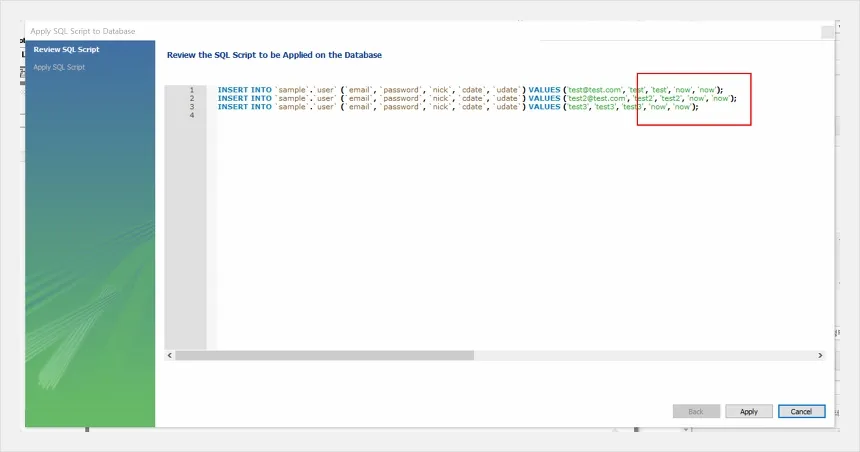Select the Apply SQL Script step
Image resolution: width=860 pixels, height=452 pixels.
pyautogui.click(x=59, y=67)
